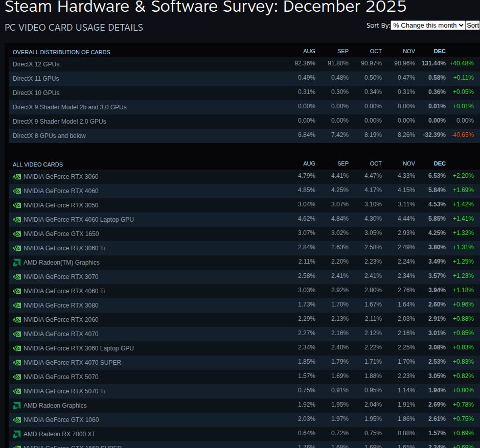This screenshot has width=480, height=448.
Task: Click the NVIDIA GeForce RTX 3070 name
Action: tap(61, 277)
